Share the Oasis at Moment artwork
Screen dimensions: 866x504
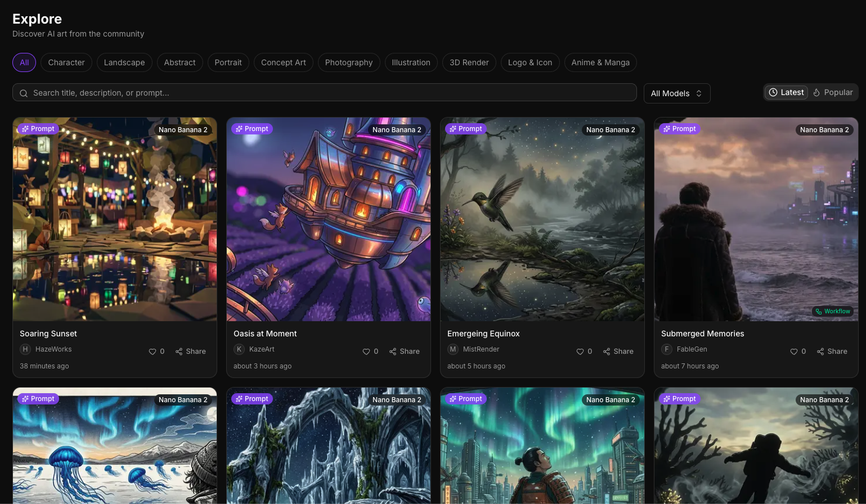(405, 352)
